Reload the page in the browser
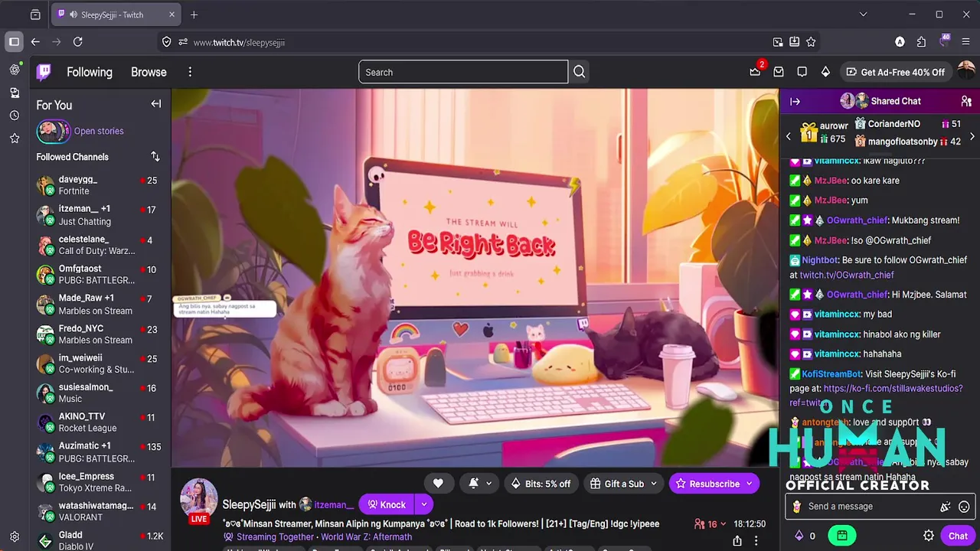This screenshot has height=551, width=980. [77, 42]
